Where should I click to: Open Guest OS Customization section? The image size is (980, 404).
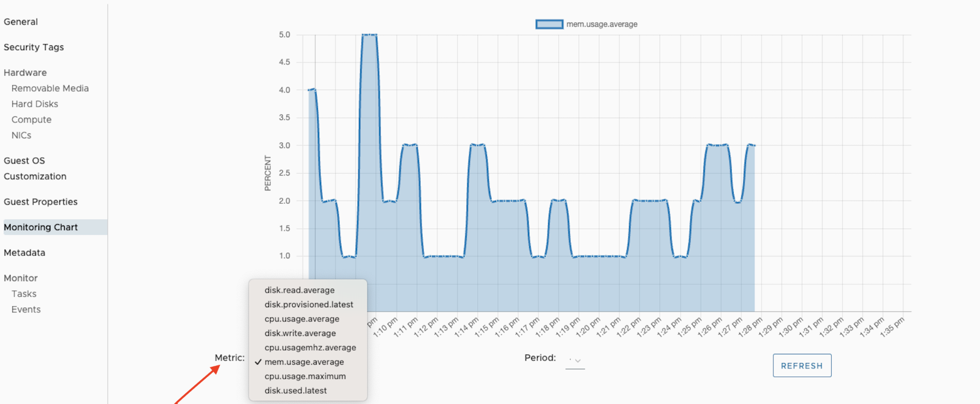(x=35, y=168)
